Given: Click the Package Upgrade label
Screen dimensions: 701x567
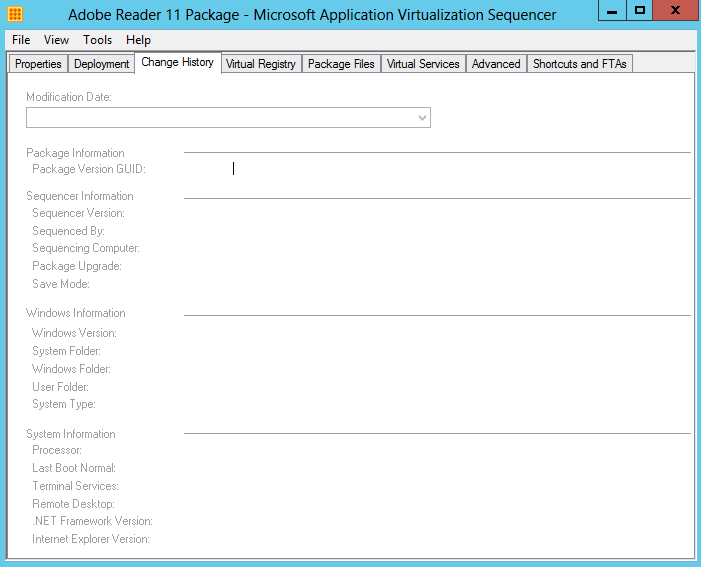Looking at the screenshot, I should pyautogui.click(x=77, y=266).
